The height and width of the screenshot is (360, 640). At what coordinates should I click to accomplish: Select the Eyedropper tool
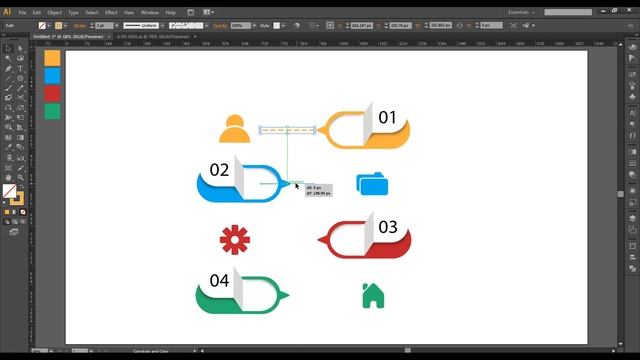[x=8, y=148]
